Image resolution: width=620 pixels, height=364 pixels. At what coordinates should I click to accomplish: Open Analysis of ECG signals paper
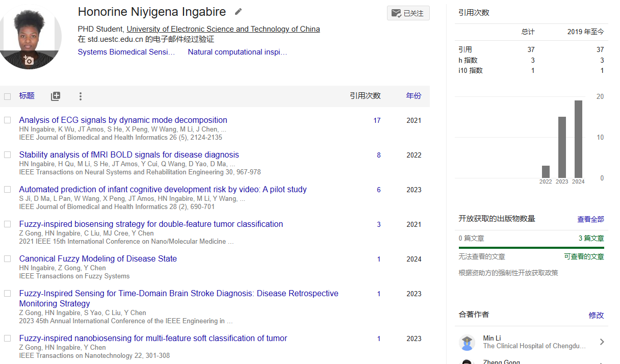click(x=123, y=120)
